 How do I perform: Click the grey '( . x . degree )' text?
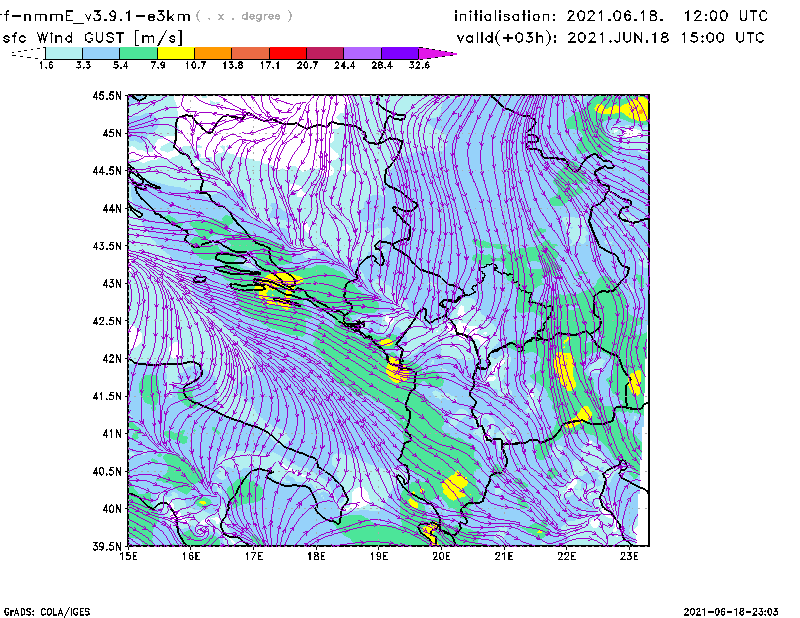(244, 16)
